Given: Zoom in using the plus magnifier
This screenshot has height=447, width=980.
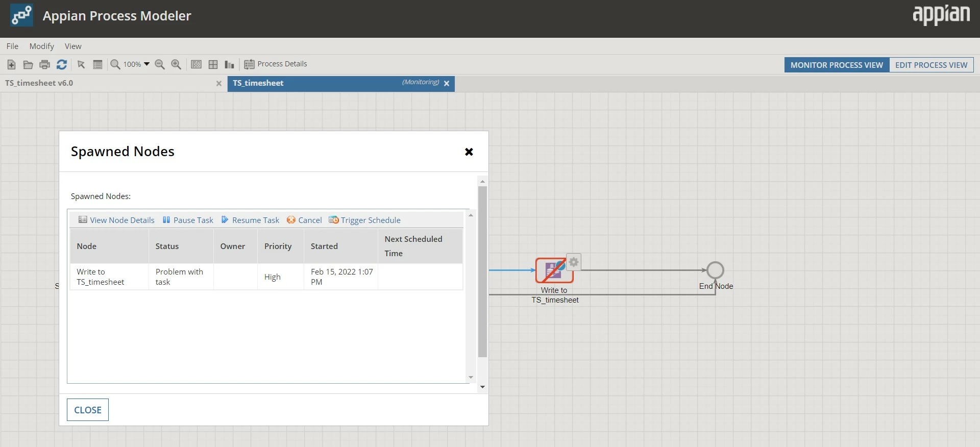Looking at the screenshot, I should click(176, 64).
